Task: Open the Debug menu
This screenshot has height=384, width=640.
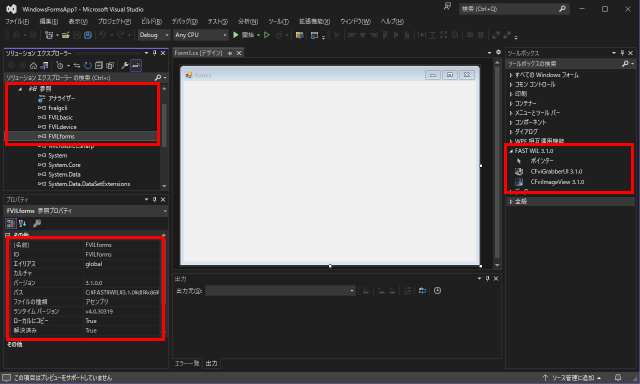Action: (184, 21)
